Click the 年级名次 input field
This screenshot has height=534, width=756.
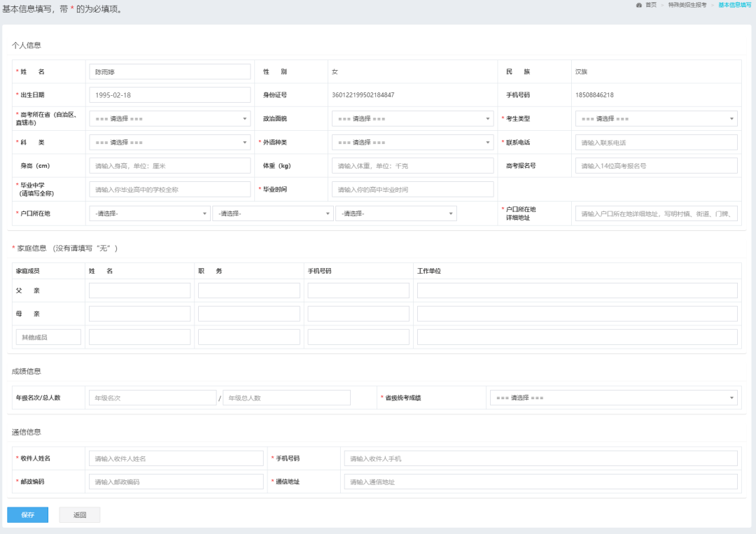click(153, 398)
